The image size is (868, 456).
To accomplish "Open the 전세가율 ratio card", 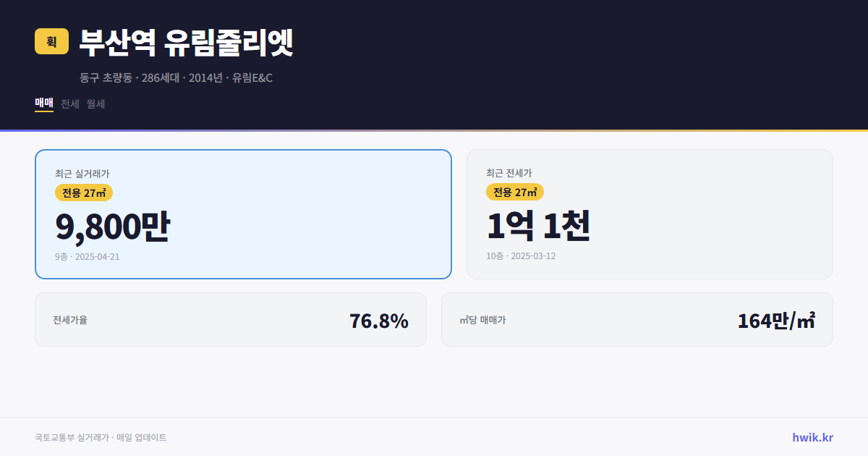I will 231,319.
